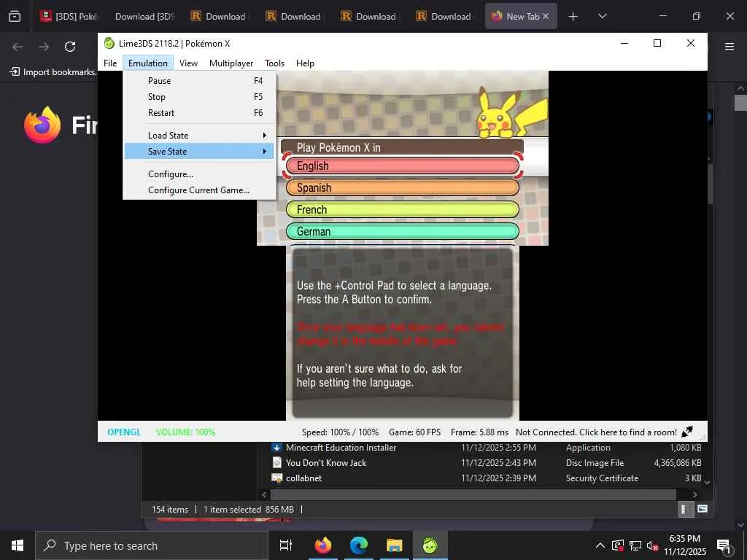Go back in Firefox browser
Screen dimensions: 747x560
click(x=18, y=47)
